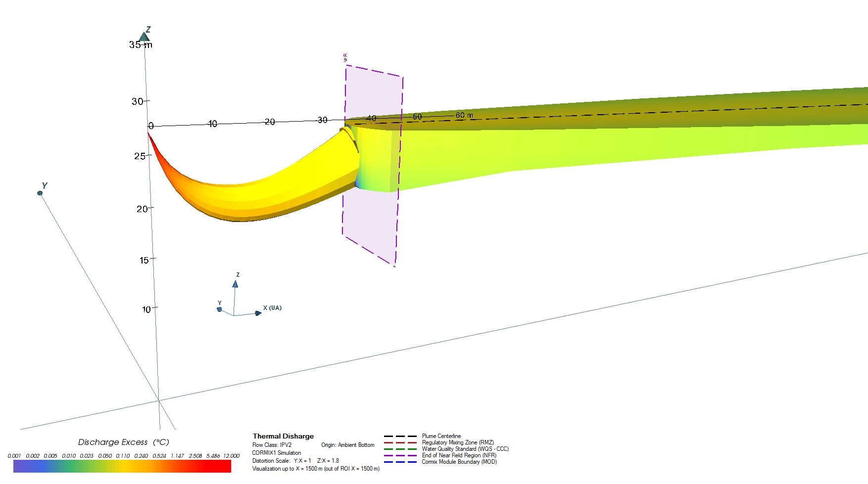Click the "Cormix Module Boundary (MOD)" legend entry
Viewport: 868px width, 484px height.
tap(459, 462)
